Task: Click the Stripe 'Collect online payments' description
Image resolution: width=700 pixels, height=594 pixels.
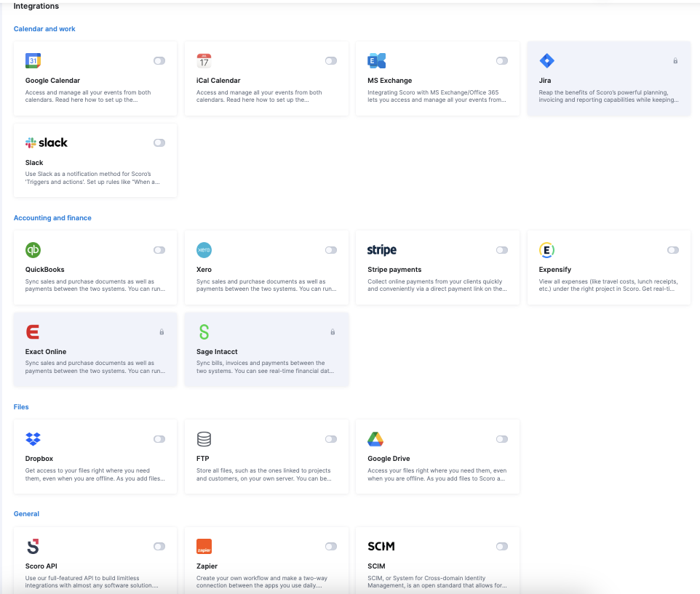Action: (x=437, y=286)
